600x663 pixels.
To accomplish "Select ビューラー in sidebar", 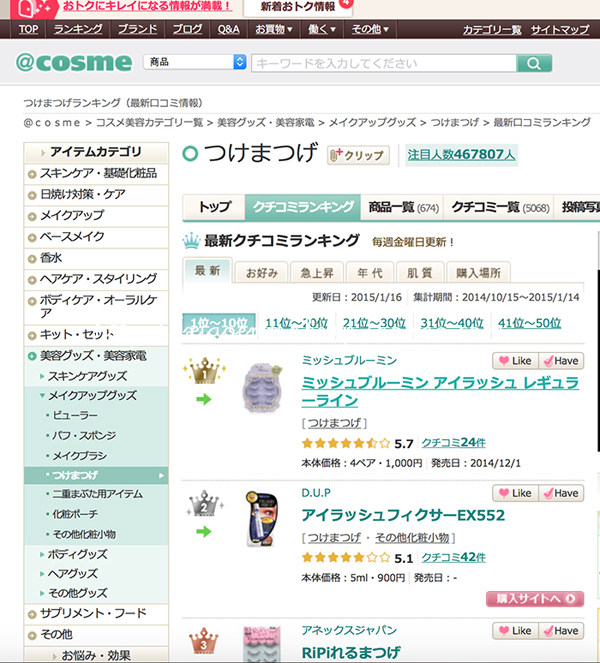I will coord(75,415).
